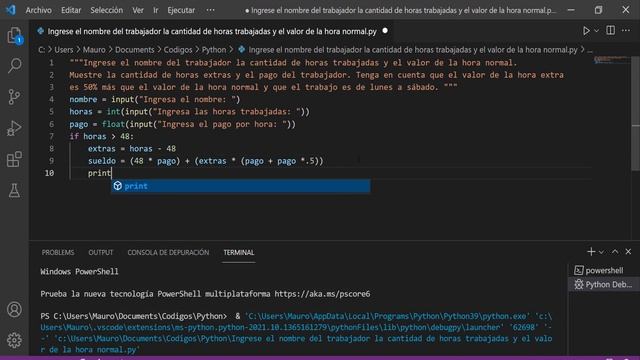This screenshot has height=360, width=640.
Task: Create a new terminal with plus icon
Action: coord(591,252)
